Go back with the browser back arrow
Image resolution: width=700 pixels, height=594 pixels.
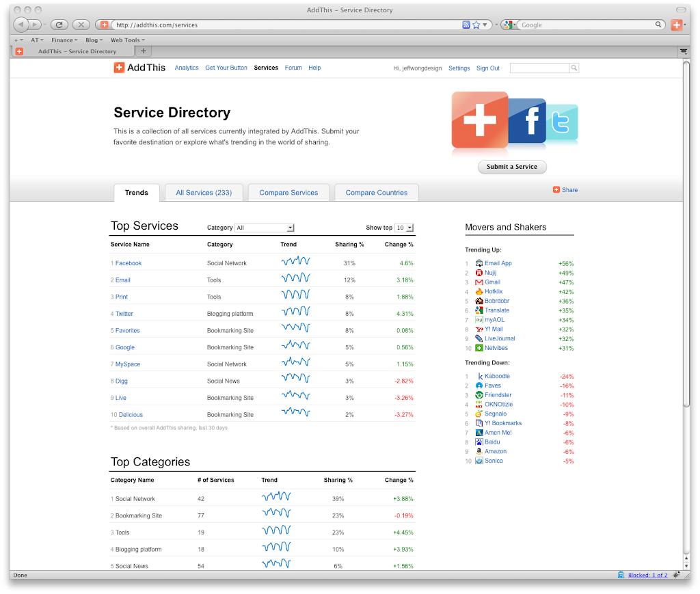(21, 25)
